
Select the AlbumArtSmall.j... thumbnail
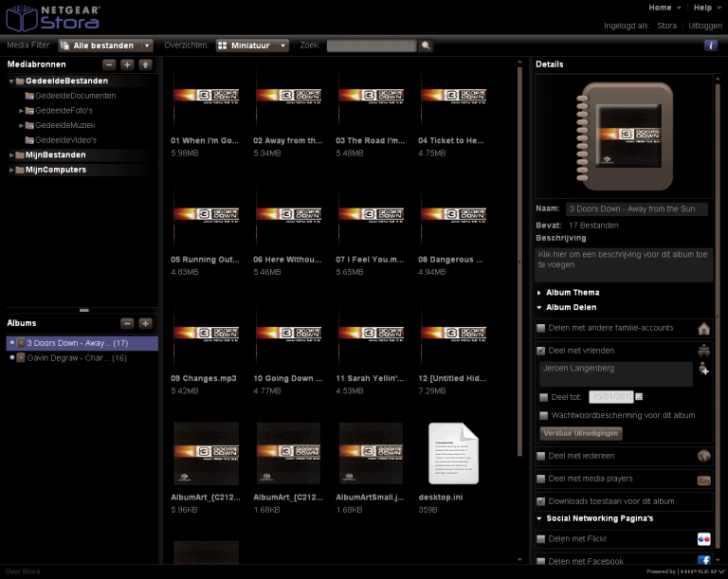pos(371,453)
